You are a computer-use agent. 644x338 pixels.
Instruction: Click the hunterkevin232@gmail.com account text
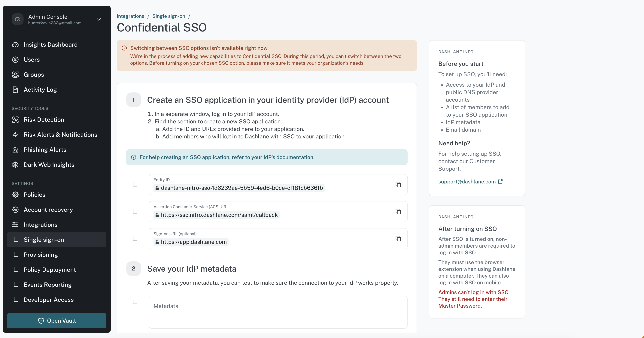point(55,23)
